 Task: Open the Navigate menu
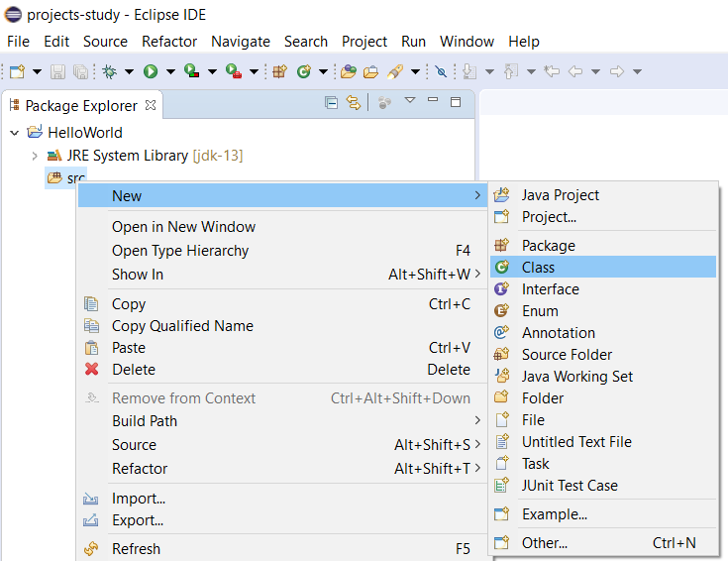[x=241, y=42]
